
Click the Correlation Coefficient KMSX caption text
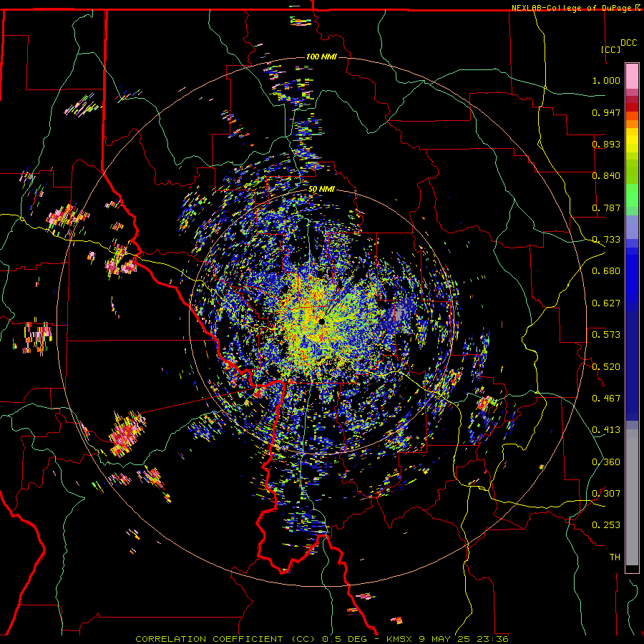[x=322, y=639]
